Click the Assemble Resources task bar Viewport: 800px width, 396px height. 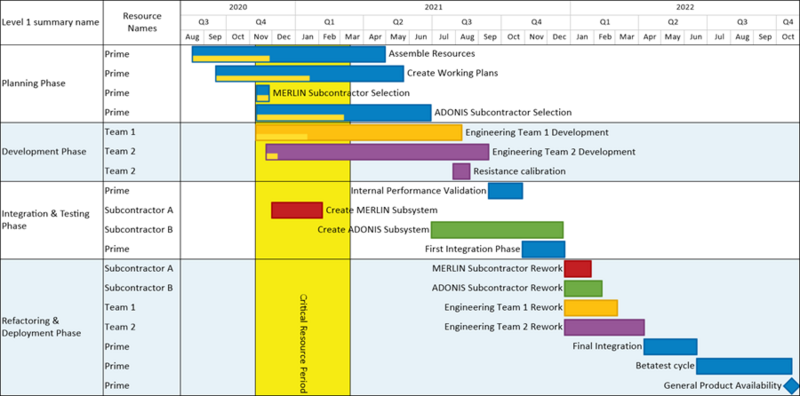pos(288,54)
